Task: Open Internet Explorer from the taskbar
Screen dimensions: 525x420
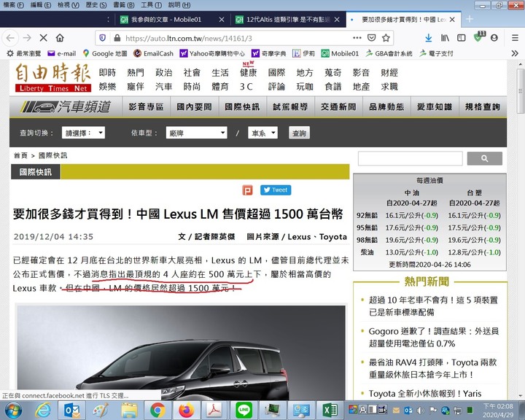Action: pyautogui.click(x=43, y=411)
